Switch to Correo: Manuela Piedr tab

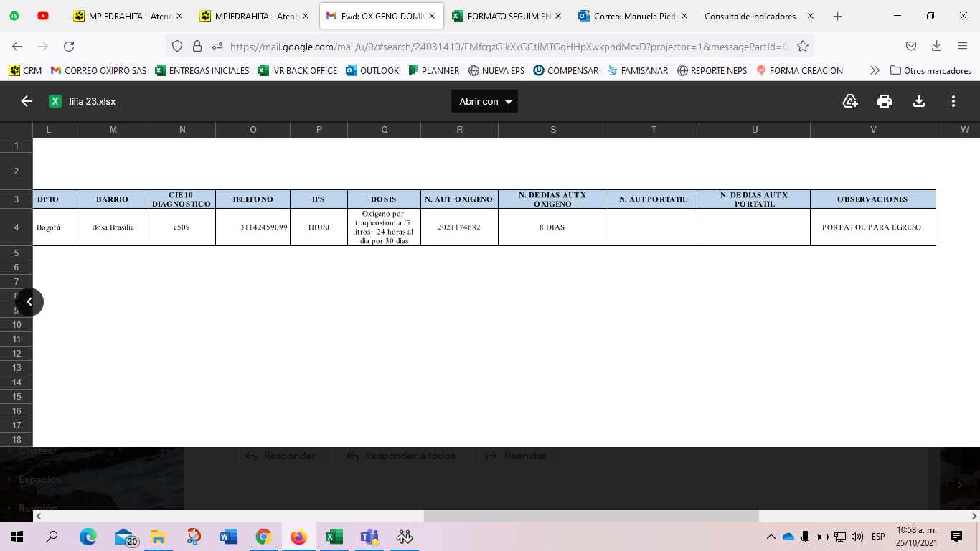(x=633, y=16)
